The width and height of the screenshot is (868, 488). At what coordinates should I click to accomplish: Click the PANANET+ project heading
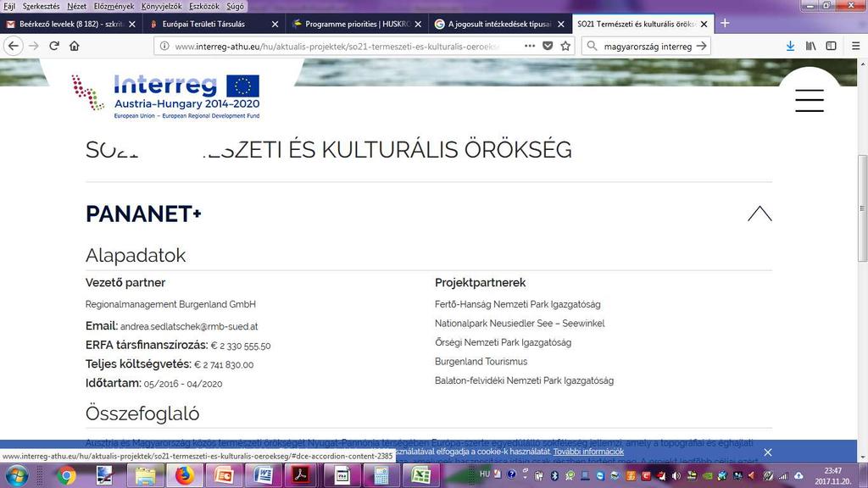[x=143, y=214]
